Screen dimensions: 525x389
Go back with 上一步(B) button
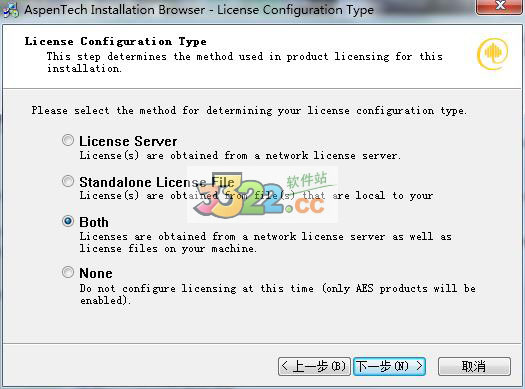pos(314,366)
